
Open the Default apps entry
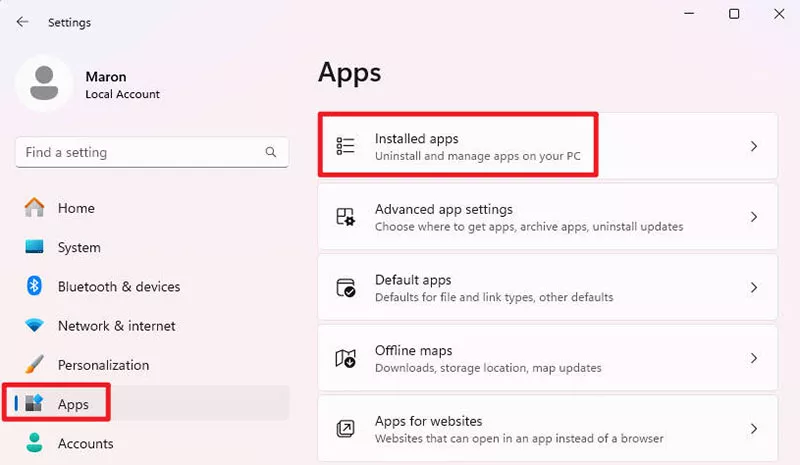point(547,287)
